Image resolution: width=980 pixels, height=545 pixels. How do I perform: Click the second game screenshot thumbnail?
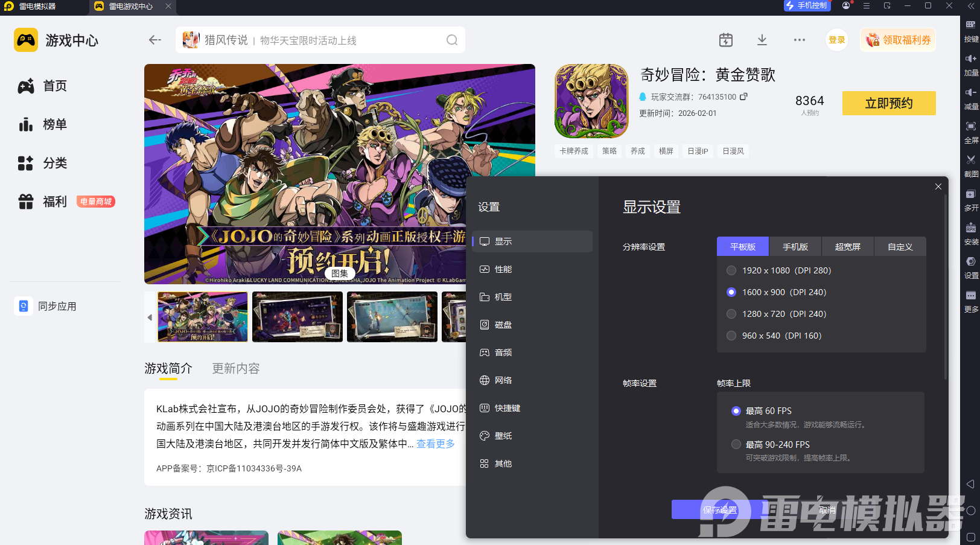point(297,317)
